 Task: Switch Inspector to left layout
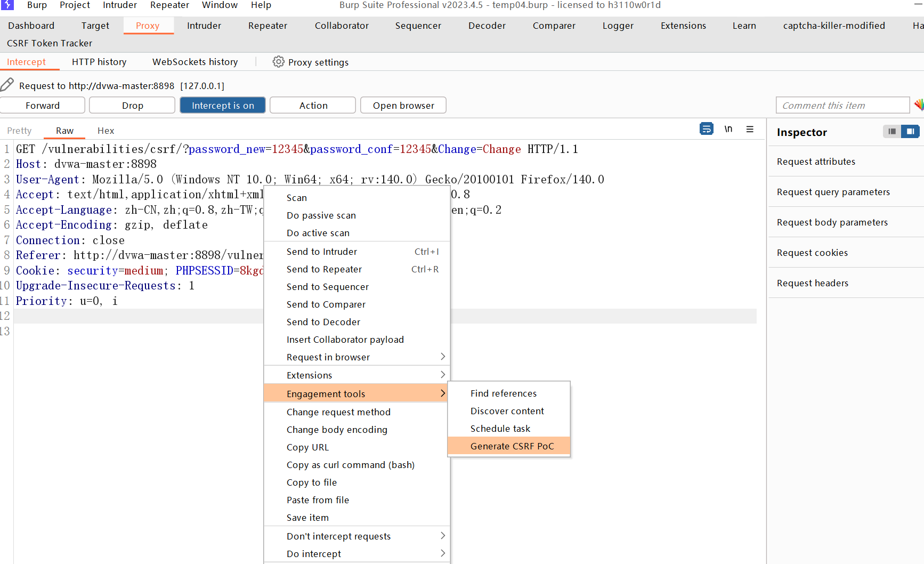click(x=892, y=131)
